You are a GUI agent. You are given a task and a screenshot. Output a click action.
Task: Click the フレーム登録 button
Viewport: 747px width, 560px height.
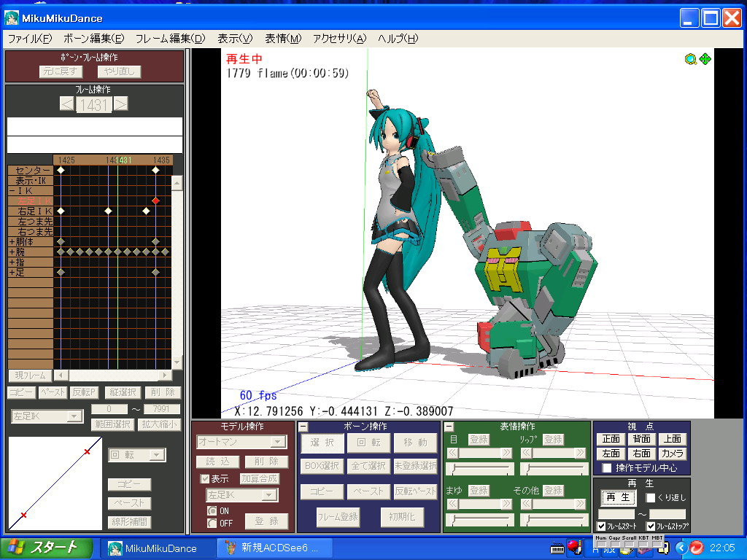[x=338, y=517]
